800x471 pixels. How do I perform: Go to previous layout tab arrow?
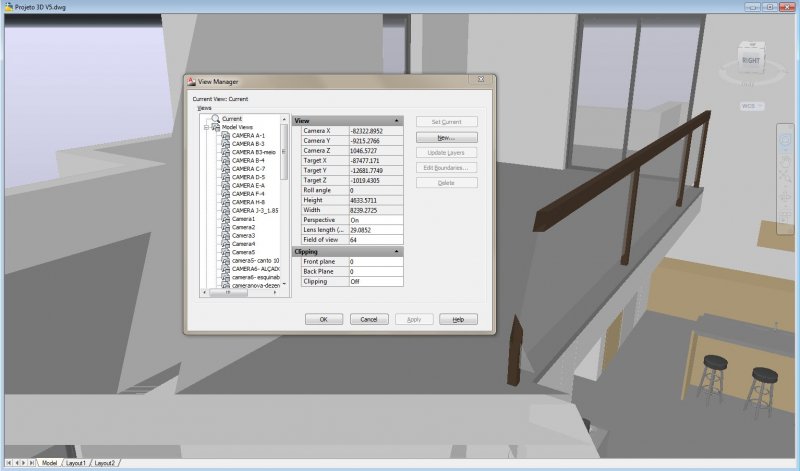pos(16,463)
